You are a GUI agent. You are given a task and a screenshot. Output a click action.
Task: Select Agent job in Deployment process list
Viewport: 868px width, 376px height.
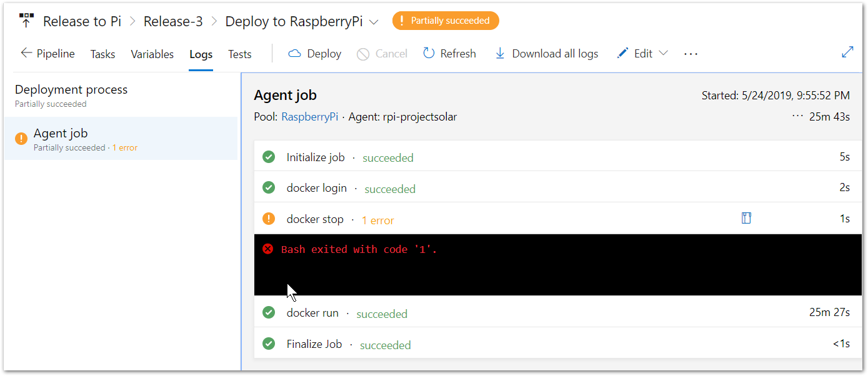click(x=121, y=139)
